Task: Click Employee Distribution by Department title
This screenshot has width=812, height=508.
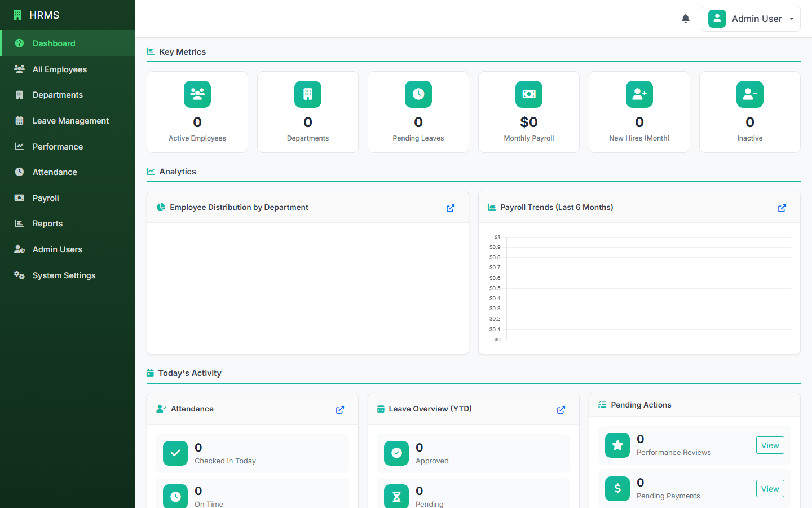Action: coord(239,208)
